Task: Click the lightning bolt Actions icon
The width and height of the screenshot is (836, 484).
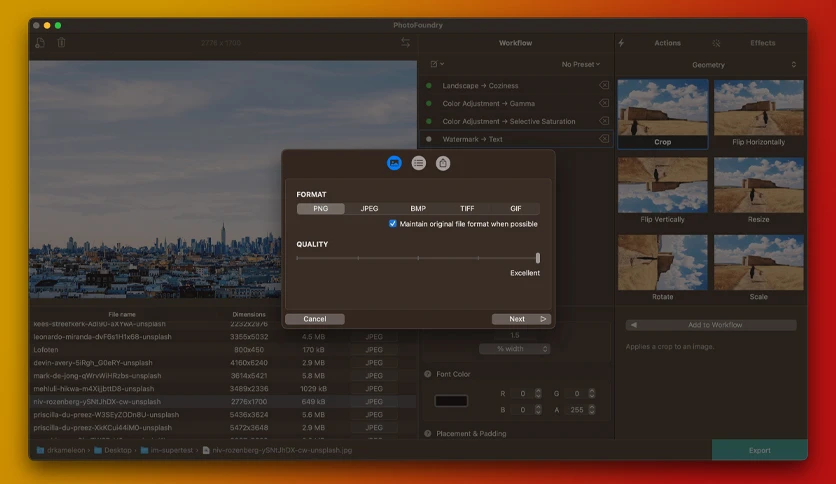Action: [x=622, y=43]
